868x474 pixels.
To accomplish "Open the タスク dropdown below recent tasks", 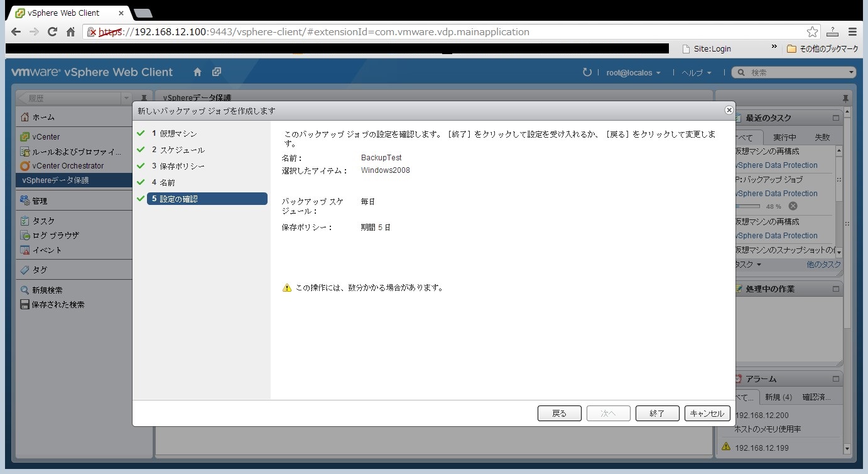I will (x=747, y=265).
